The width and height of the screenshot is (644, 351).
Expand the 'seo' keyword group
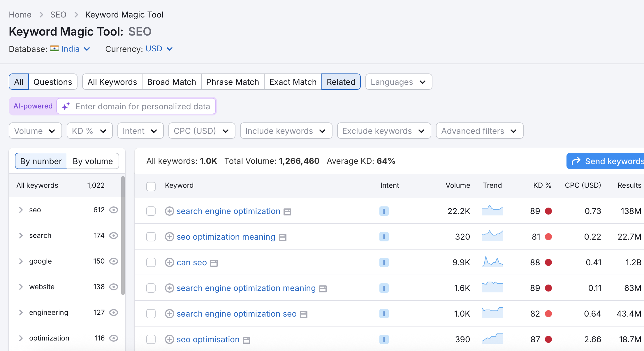click(x=21, y=210)
